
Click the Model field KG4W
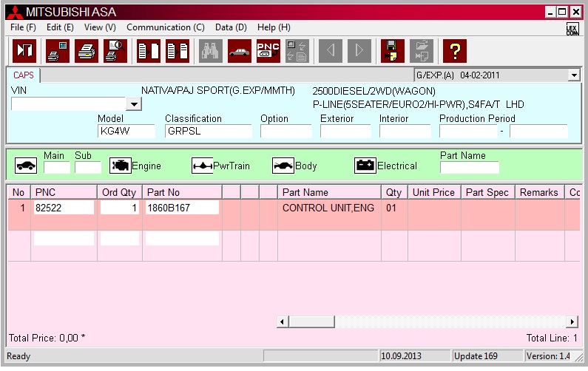(x=126, y=131)
